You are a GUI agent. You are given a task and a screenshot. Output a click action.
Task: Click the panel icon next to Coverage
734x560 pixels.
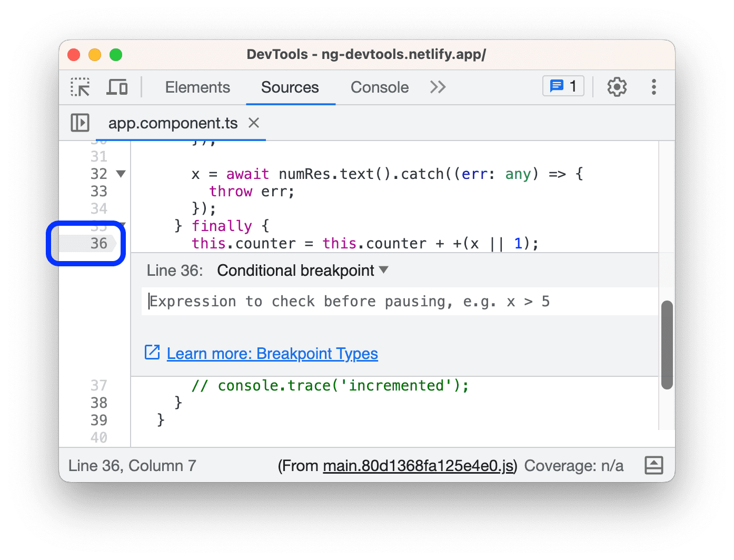653,465
